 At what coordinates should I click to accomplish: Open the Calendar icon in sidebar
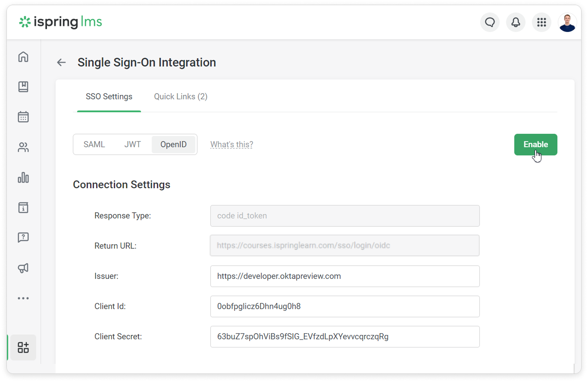click(x=23, y=117)
